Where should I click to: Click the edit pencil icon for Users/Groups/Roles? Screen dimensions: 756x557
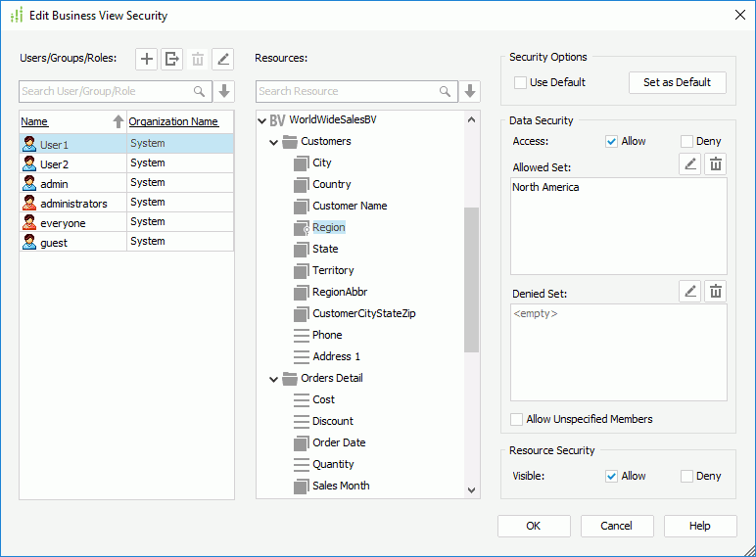[223, 59]
